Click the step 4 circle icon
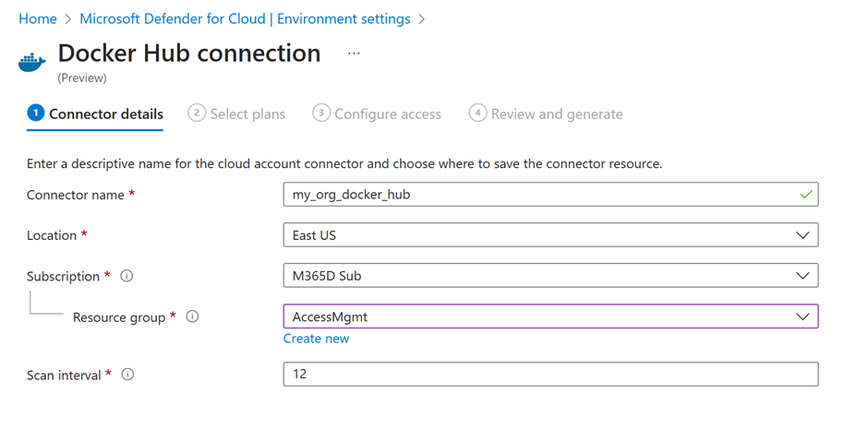 pos(477,113)
